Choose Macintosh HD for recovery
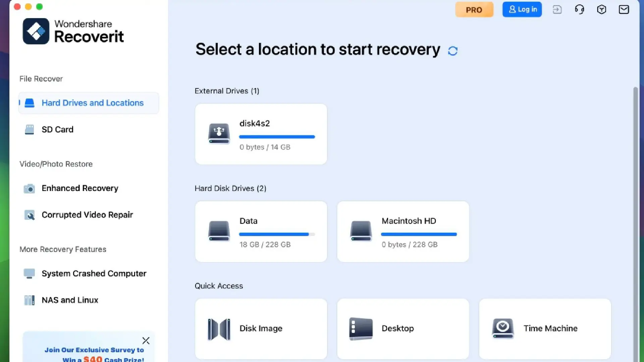 402,231
